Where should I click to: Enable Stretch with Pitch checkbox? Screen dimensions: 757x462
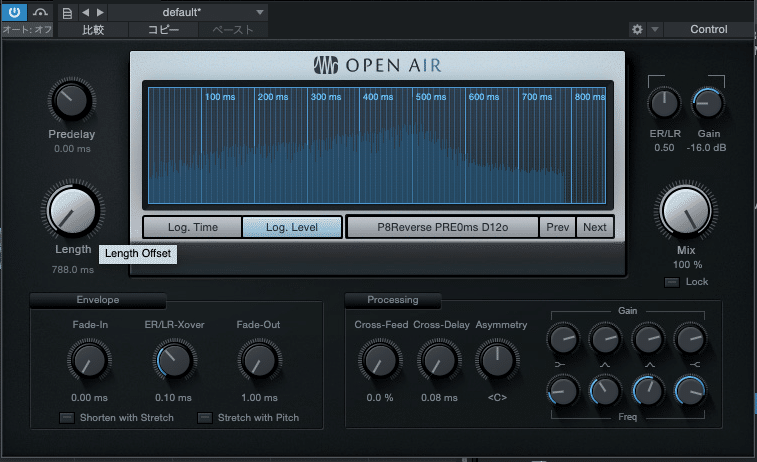[205, 418]
